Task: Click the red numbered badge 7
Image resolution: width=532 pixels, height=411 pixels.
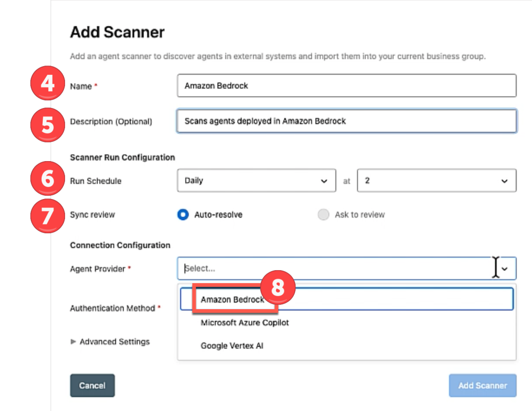Action: (47, 216)
